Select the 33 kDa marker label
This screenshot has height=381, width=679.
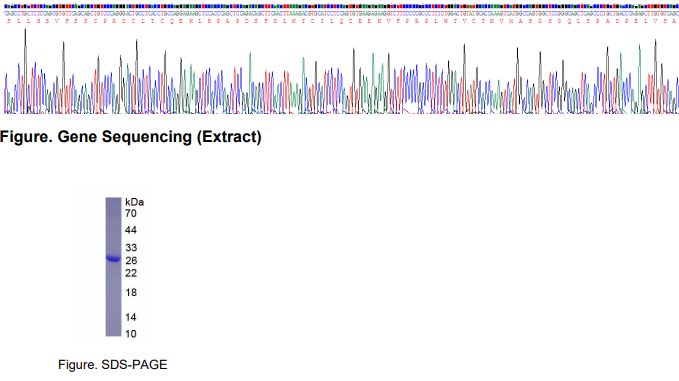point(131,248)
